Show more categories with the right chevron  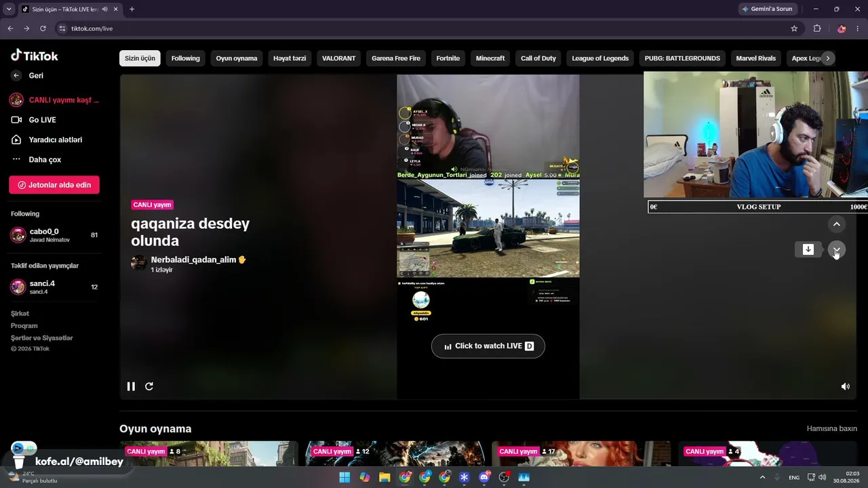coord(827,58)
